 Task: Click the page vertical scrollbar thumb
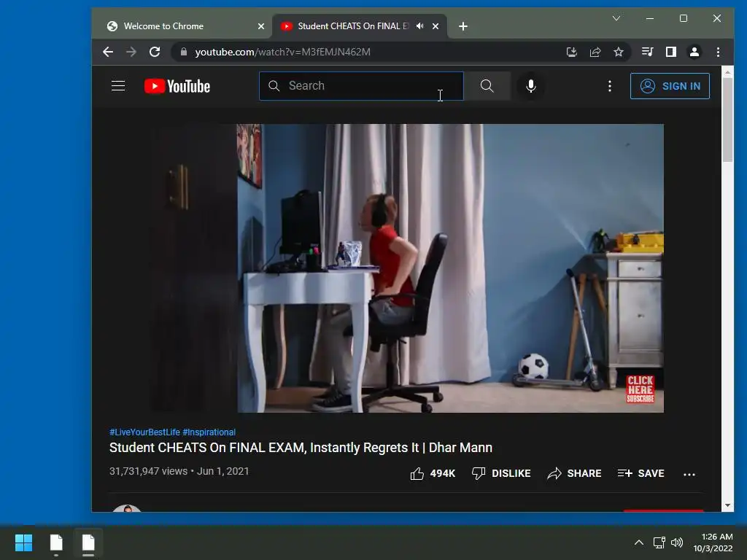[727, 119]
